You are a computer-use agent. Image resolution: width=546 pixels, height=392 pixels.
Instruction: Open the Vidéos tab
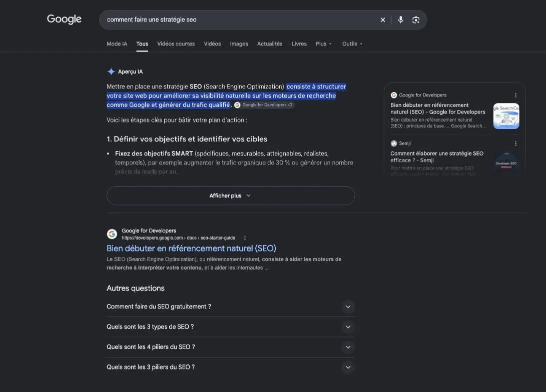coord(212,44)
